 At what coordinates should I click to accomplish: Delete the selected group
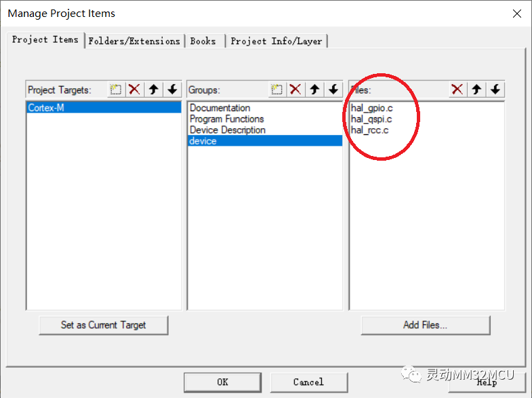point(295,89)
